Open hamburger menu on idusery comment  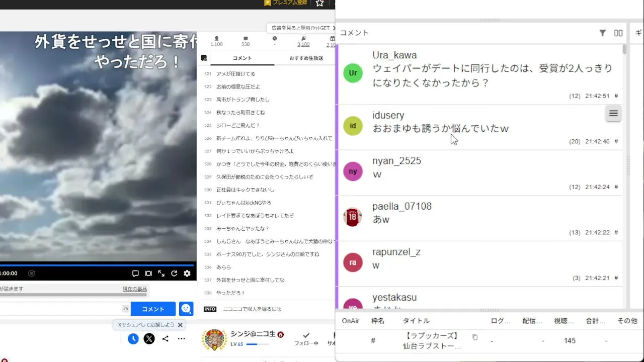613,114
